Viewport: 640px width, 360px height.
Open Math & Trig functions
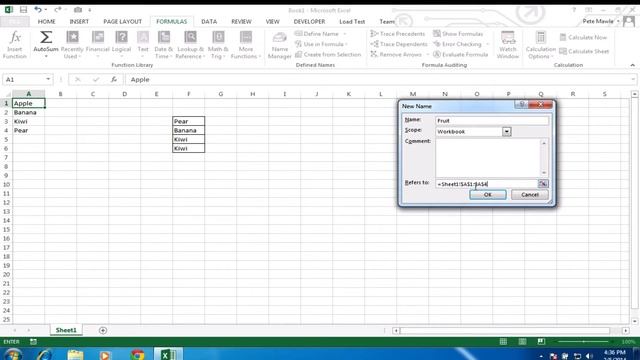click(x=218, y=44)
